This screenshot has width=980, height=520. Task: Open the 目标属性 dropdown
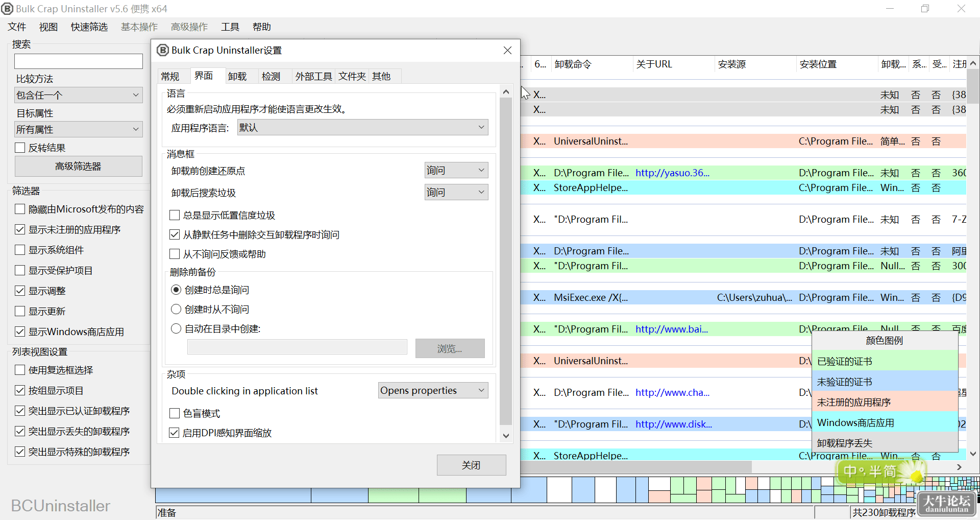pos(79,129)
